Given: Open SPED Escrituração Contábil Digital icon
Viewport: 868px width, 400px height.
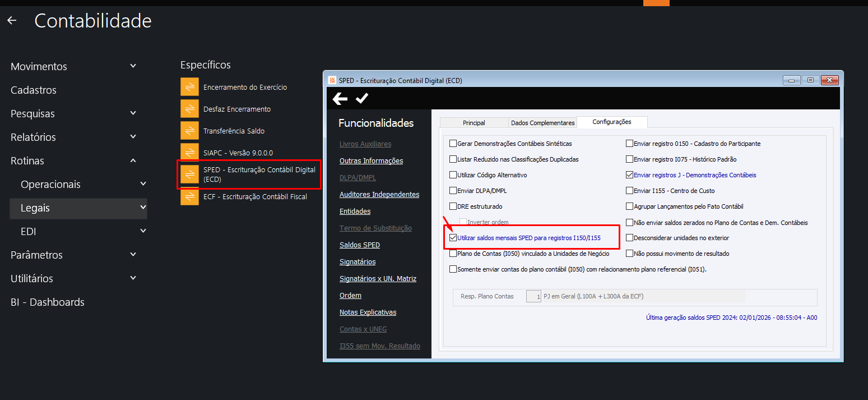Looking at the screenshot, I should click(x=189, y=174).
